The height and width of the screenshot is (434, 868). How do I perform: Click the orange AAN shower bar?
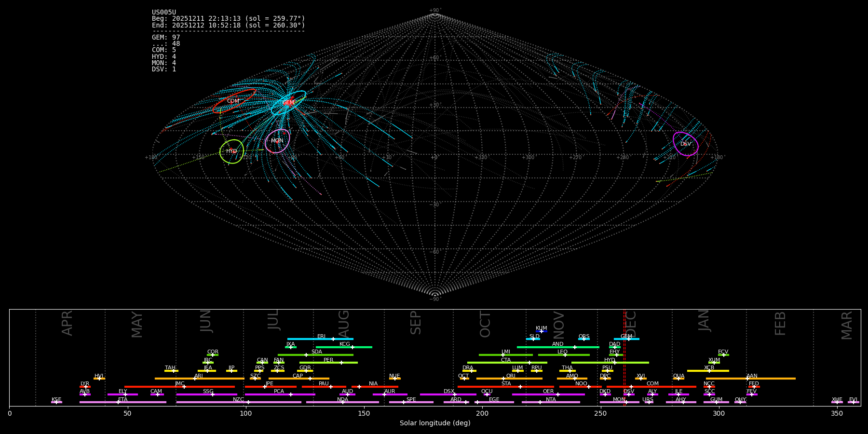tap(751, 379)
